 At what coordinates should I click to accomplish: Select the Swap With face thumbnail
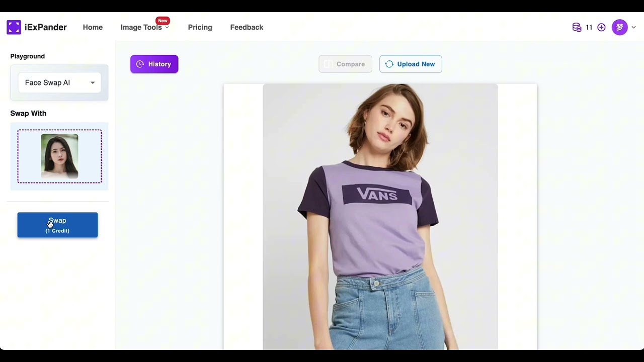pyautogui.click(x=59, y=156)
